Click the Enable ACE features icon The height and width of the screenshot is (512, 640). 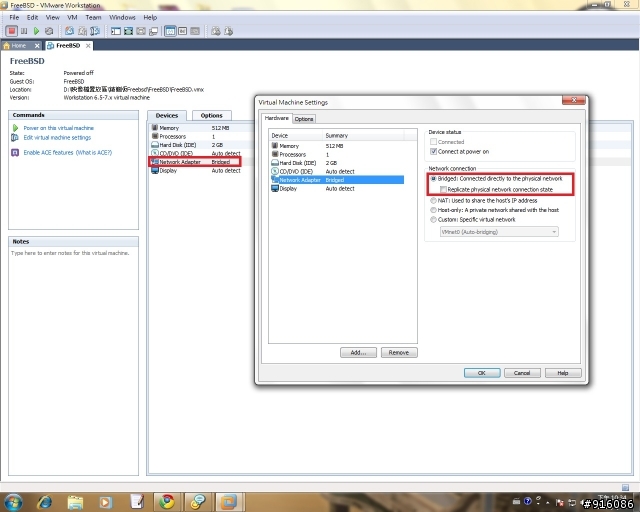point(15,153)
